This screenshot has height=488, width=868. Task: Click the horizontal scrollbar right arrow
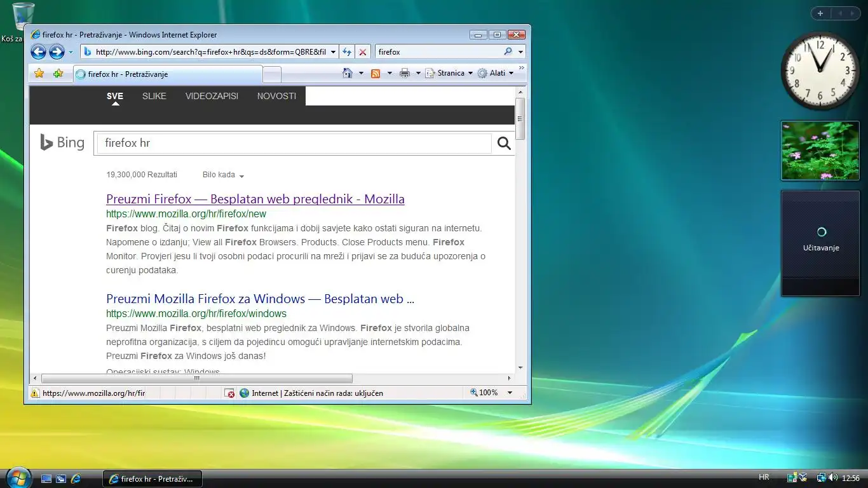pos(510,378)
